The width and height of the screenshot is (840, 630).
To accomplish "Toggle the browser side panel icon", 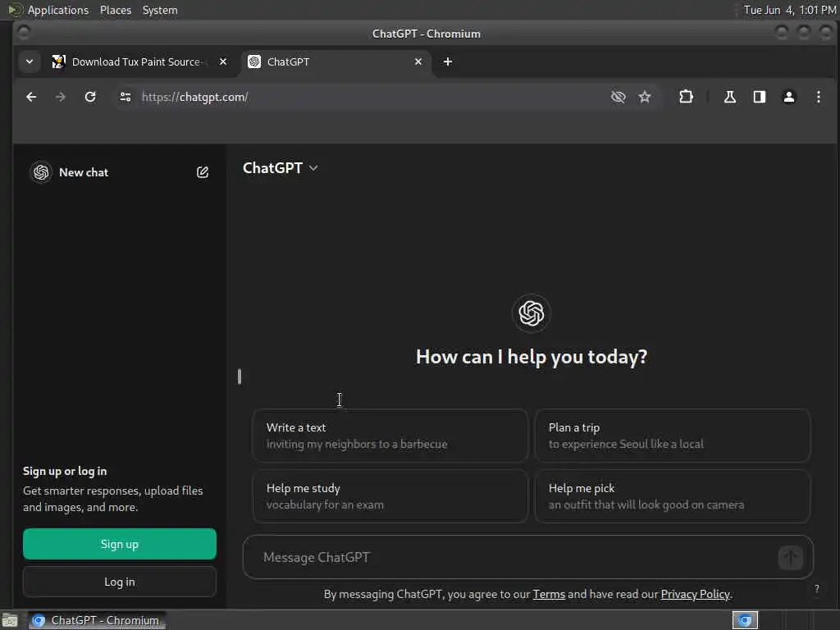I will pyautogui.click(x=759, y=97).
